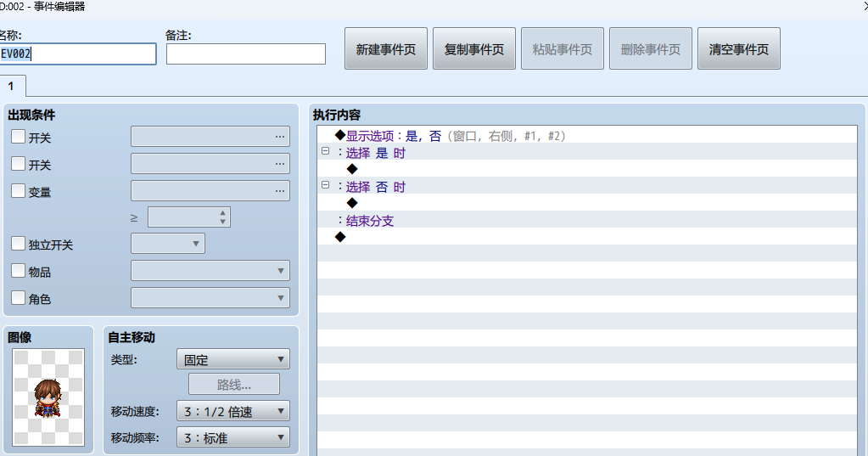Select the 选择 是 时 line
Viewport: 868px width, 456px height.
pyautogui.click(x=587, y=153)
